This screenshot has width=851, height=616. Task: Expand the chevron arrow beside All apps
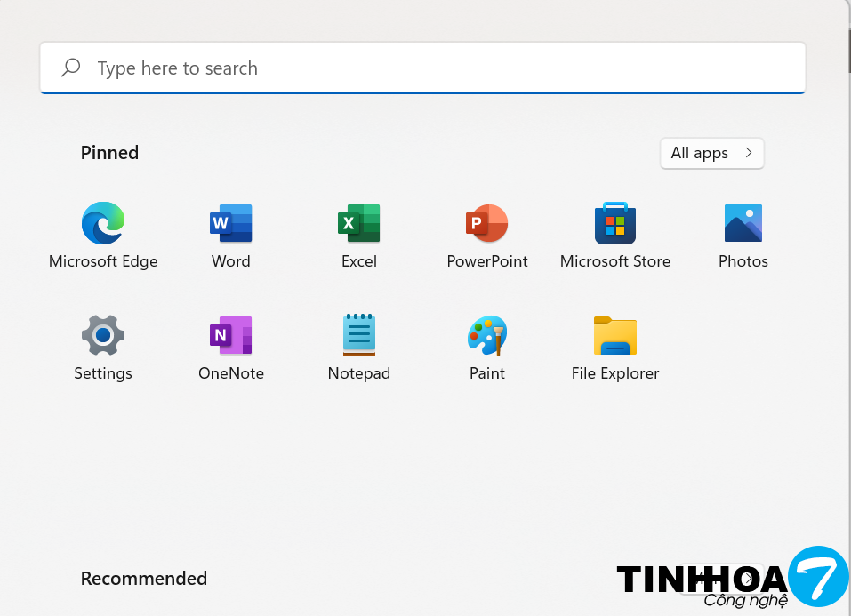click(x=749, y=153)
